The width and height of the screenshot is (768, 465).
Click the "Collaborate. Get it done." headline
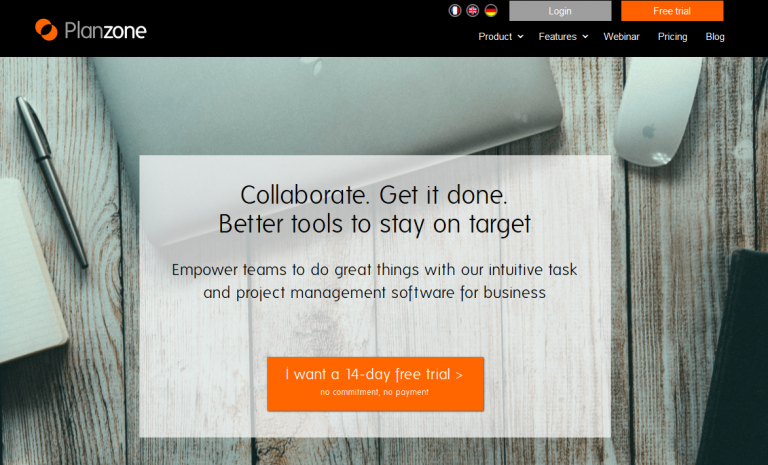374,194
